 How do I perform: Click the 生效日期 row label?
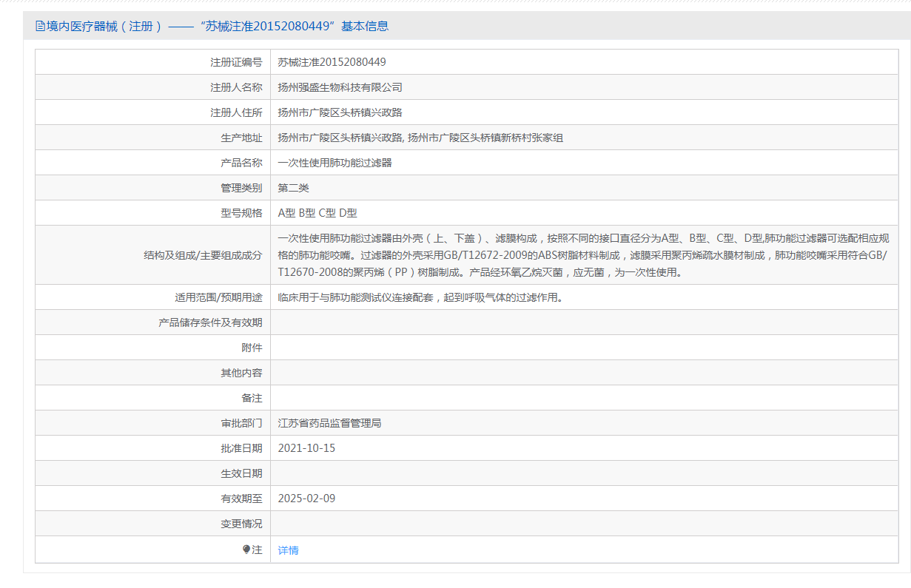[241, 473]
